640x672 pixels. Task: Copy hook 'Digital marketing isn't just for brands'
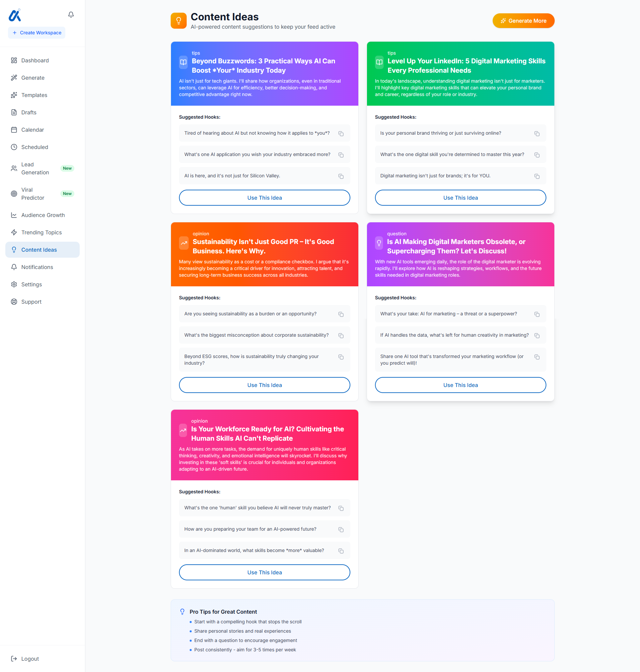(537, 176)
